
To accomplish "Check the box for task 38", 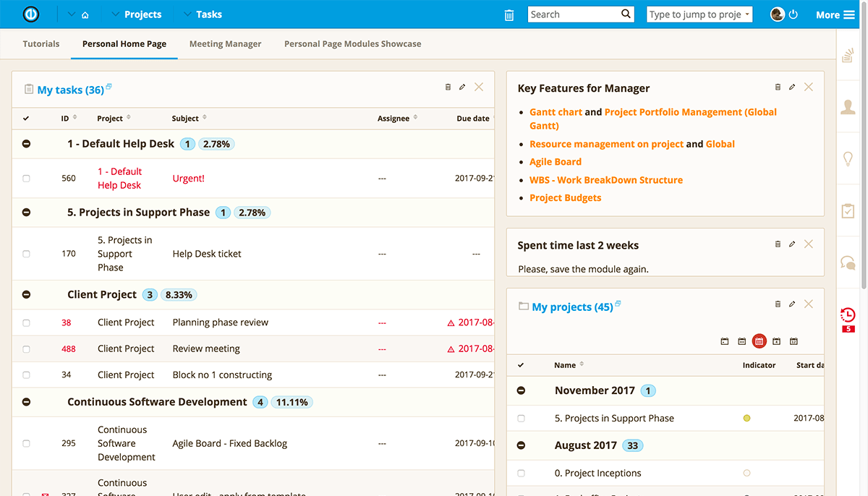I will pyautogui.click(x=27, y=323).
